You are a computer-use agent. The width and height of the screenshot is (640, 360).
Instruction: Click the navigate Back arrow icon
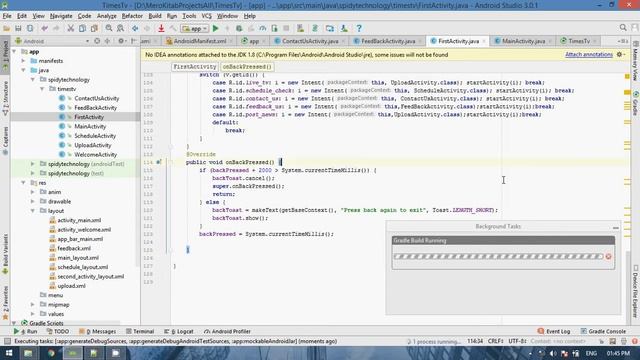[135, 28]
